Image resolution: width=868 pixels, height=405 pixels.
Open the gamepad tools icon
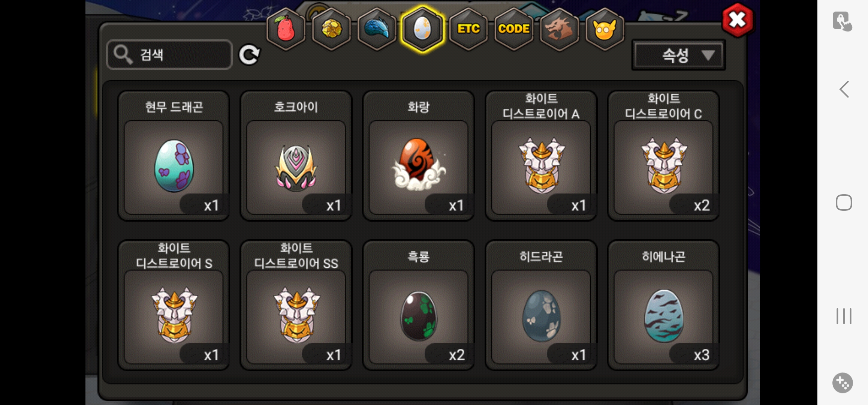(x=843, y=383)
